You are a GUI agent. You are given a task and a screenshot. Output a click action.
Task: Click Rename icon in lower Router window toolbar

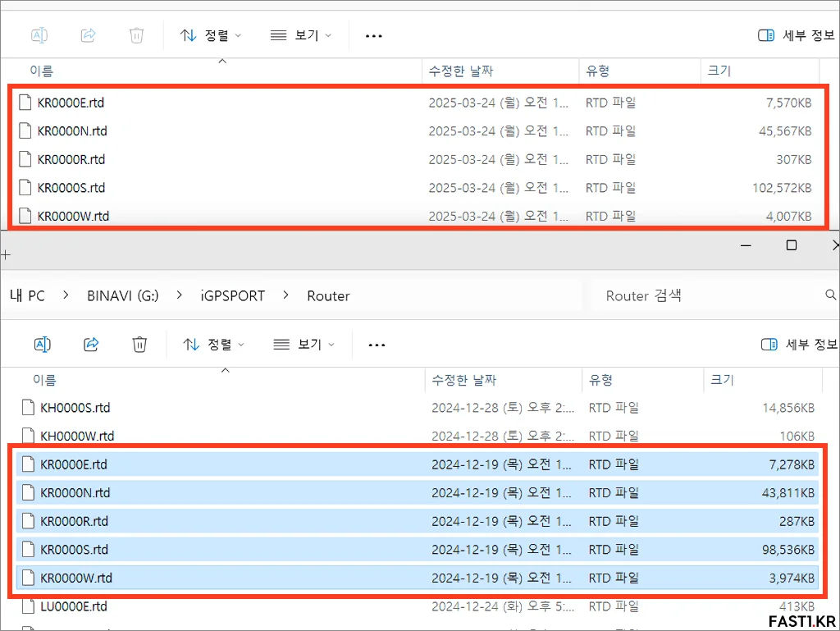click(43, 345)
